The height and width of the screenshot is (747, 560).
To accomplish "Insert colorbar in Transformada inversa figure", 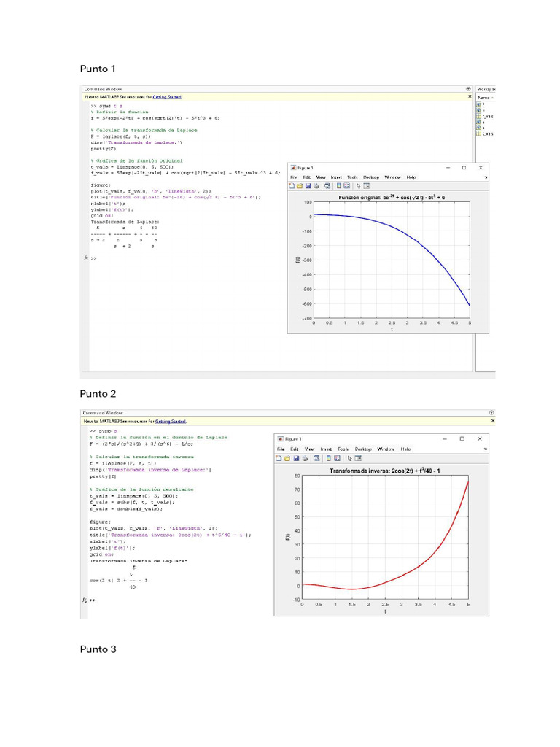I will 329,458.
